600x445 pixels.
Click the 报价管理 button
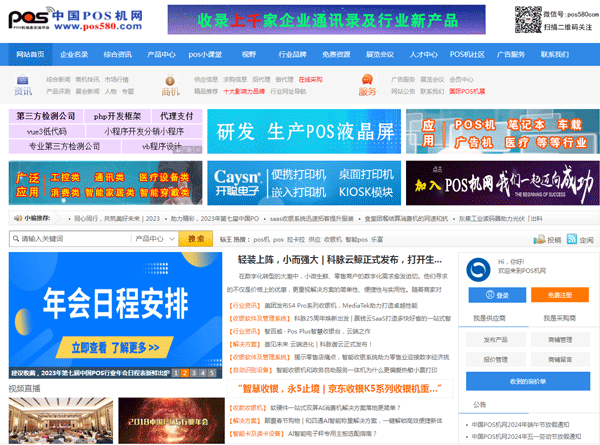[496, 359]
